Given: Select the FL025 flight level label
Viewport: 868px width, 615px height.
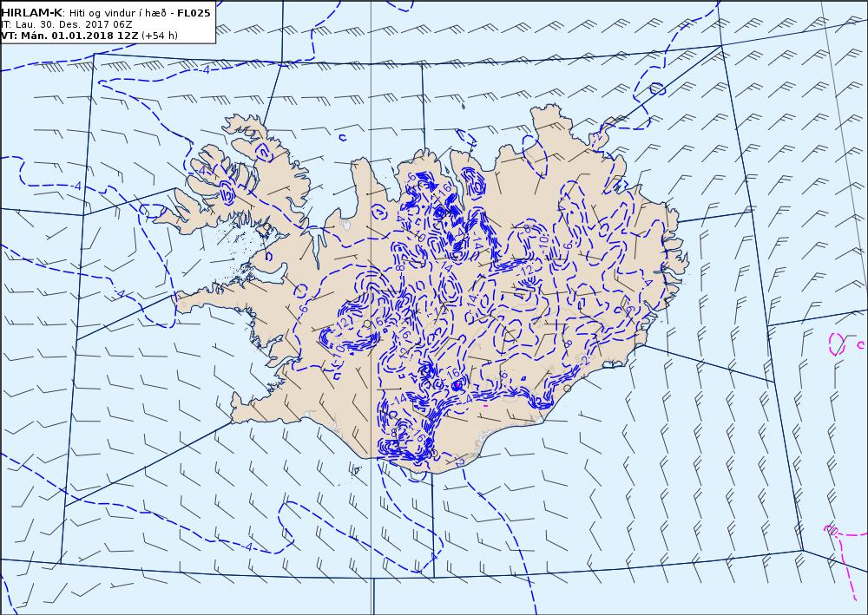Looking at the screenshot, I should pyautogui.click(x=194, y=13).
